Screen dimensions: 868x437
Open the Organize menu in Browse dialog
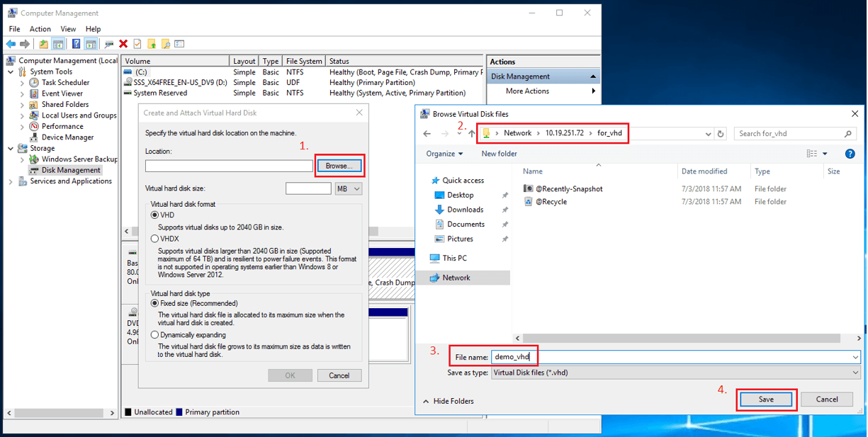click(x=444, y=154)
